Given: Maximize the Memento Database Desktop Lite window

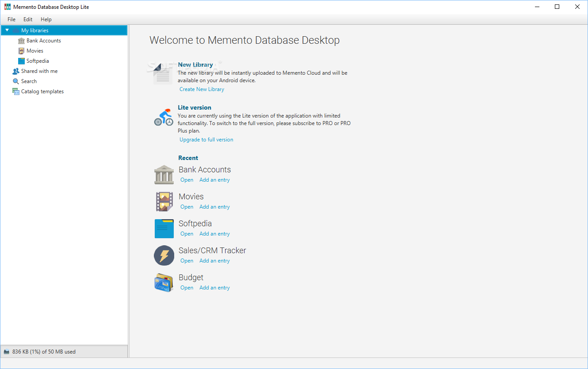Looking at the screenshot, I should click(x=557, y=7).
